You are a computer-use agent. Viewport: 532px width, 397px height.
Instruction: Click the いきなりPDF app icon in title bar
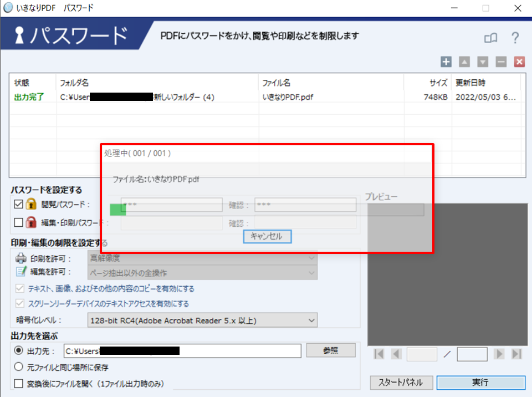point(8,8)
